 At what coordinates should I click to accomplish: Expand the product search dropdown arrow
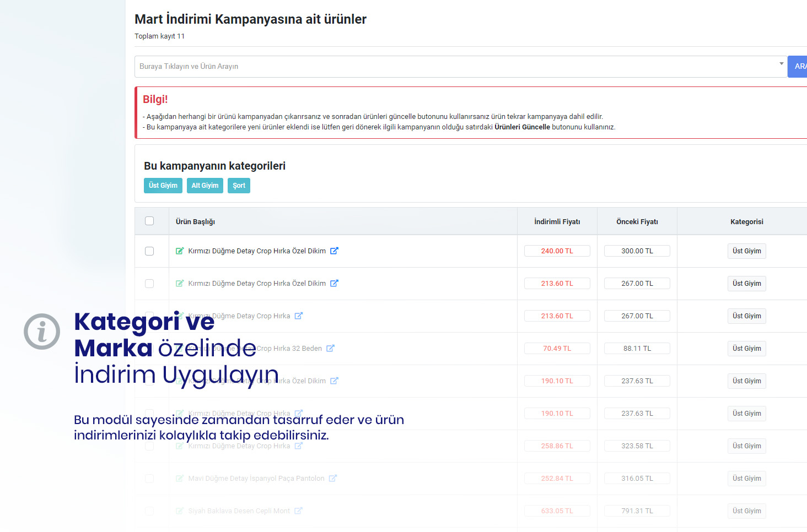[781, 64]
